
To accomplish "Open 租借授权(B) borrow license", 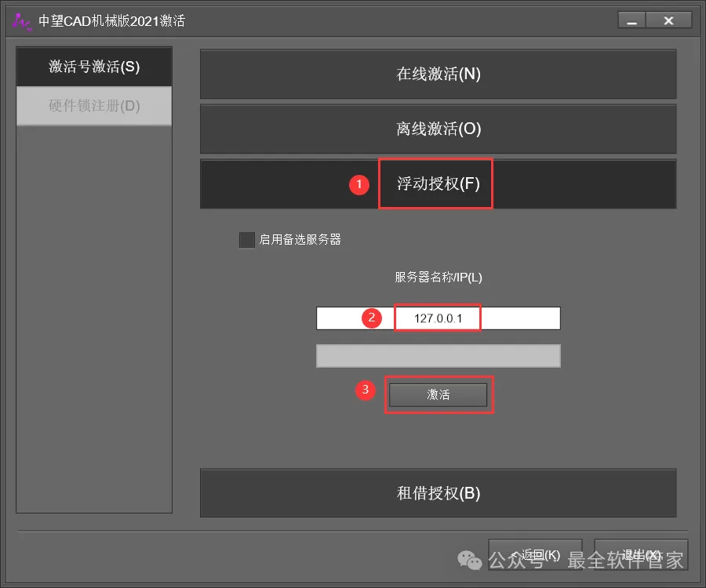I will click(438, 493).
